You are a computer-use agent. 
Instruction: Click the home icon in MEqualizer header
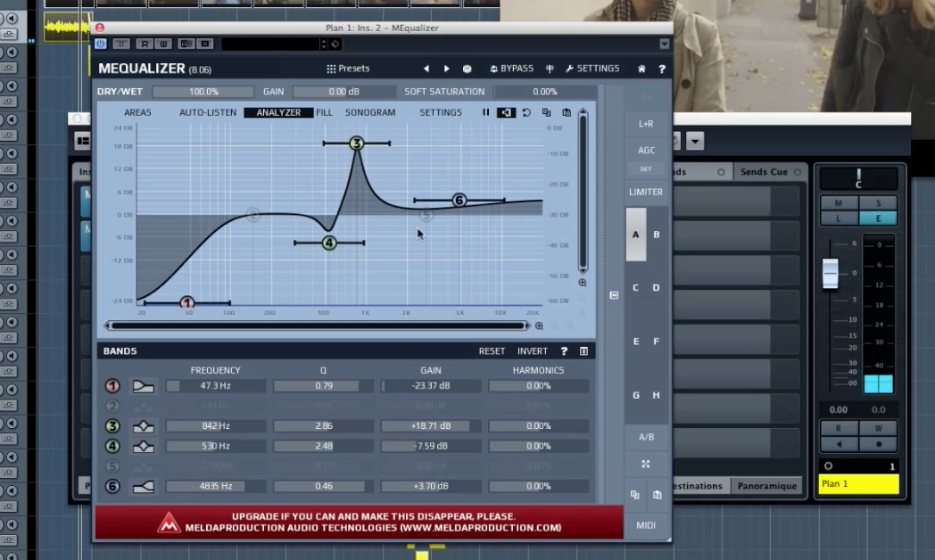pyautogui.click(x=641, y=69)
